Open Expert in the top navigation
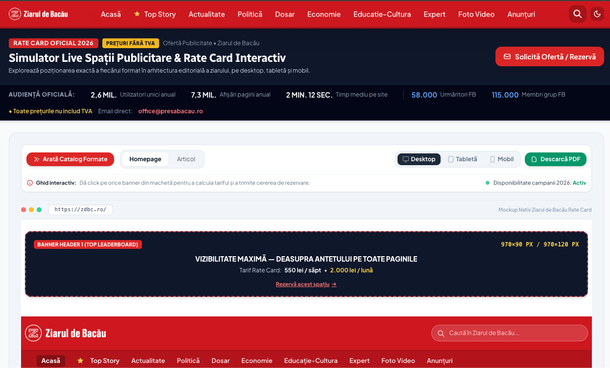Image resolution: width=610 pixels, height=368 pixels. [x=434, y=14]
